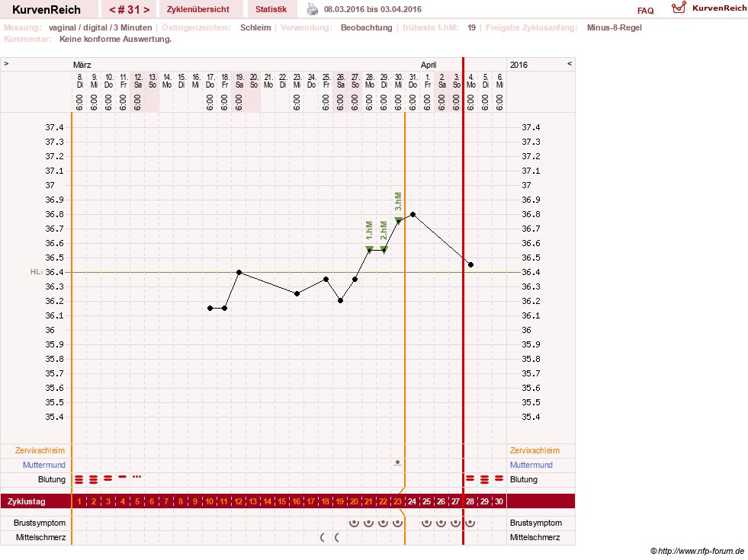Expand the chart with the top-left '>' arrow
This screenshot has width=748, height=560.
tap(6, 63)
